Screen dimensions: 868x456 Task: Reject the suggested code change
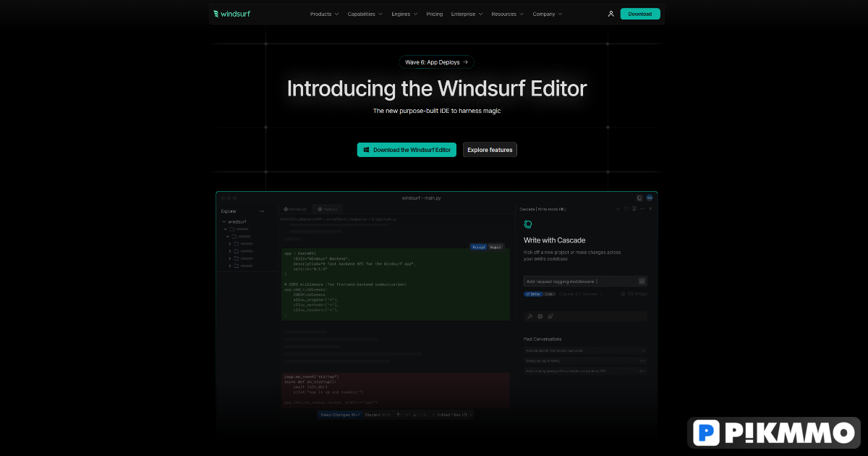click(495, 247)
